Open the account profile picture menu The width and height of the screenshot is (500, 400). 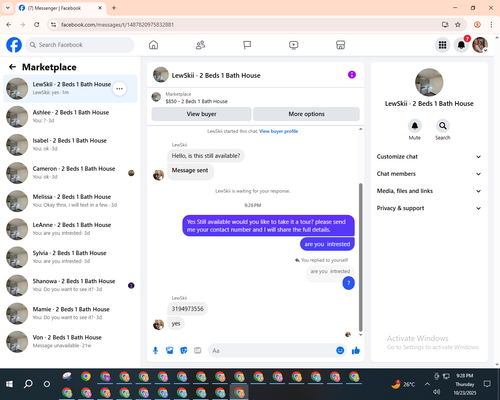click(480, 45)
